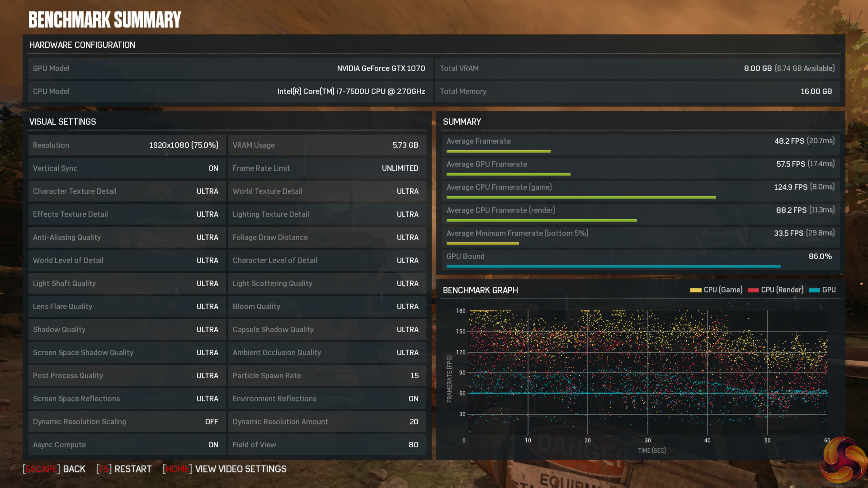Viewport: 868px width, 488px height.
Task: Click the ESCAPE Back button
Action: [x=54, y=469]
